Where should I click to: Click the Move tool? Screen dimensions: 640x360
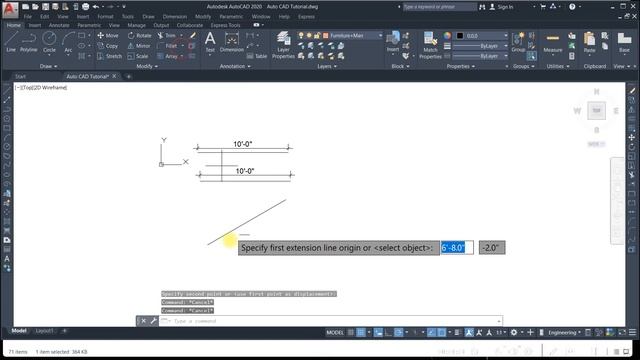108,36
